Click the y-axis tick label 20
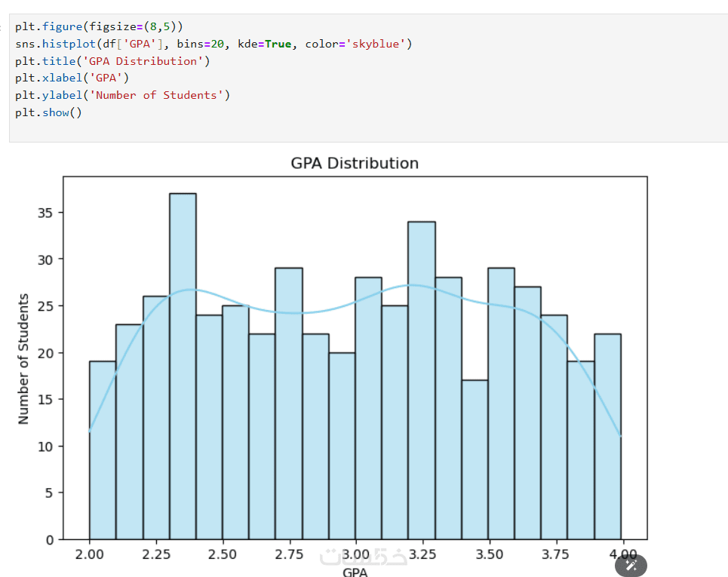This screenshot has height=577, width=728. 45,353
